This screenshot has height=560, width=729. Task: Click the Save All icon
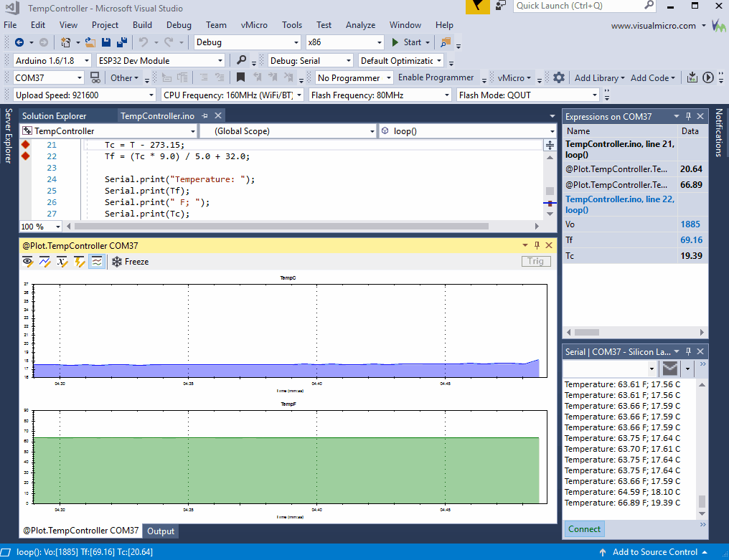pyautogui.click(x=122, y=42)
